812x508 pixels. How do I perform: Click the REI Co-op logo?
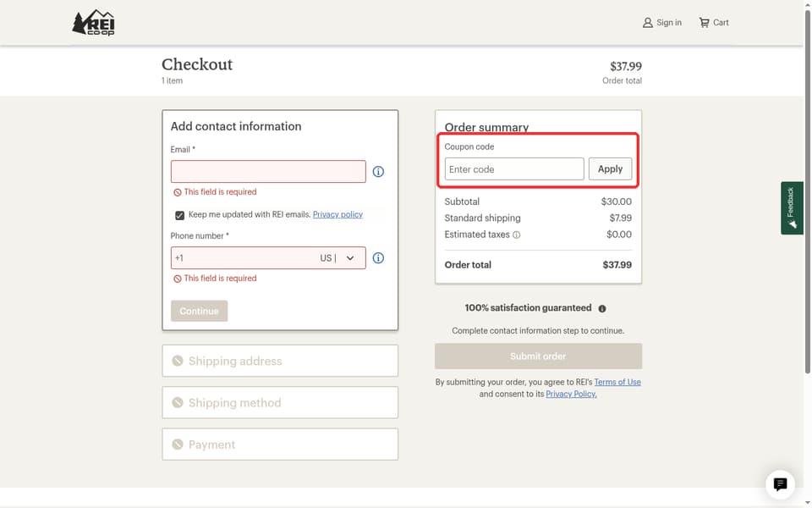click(93, 23)
